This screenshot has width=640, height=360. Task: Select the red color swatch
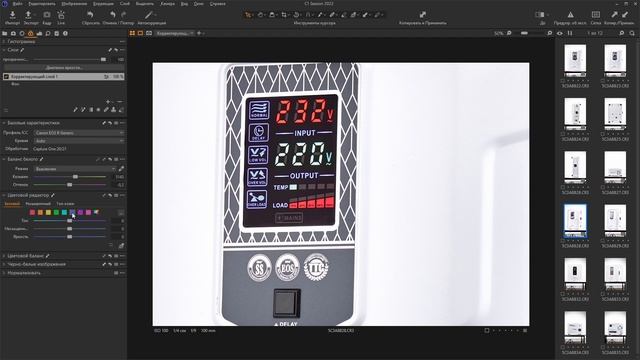[x=32, y=212]
